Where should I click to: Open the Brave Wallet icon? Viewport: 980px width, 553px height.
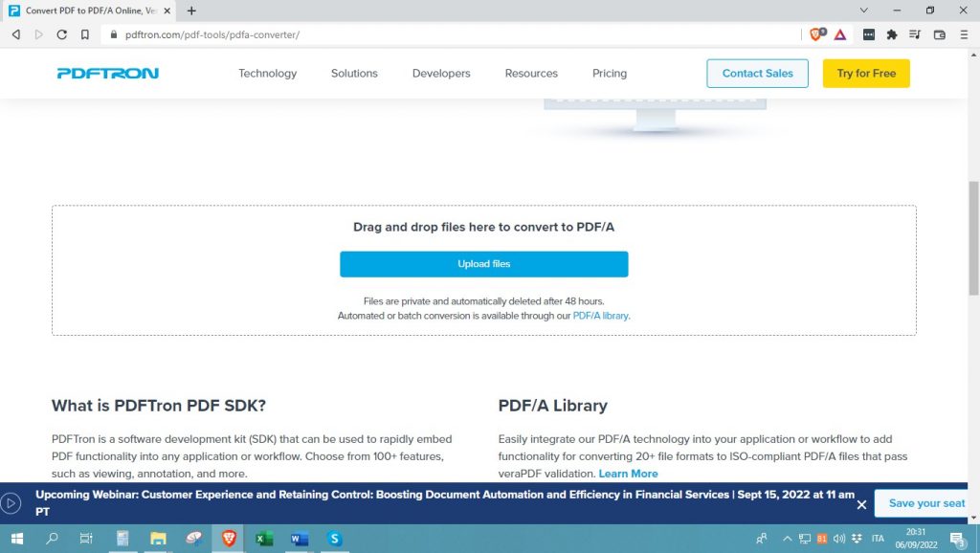[939, 34]
